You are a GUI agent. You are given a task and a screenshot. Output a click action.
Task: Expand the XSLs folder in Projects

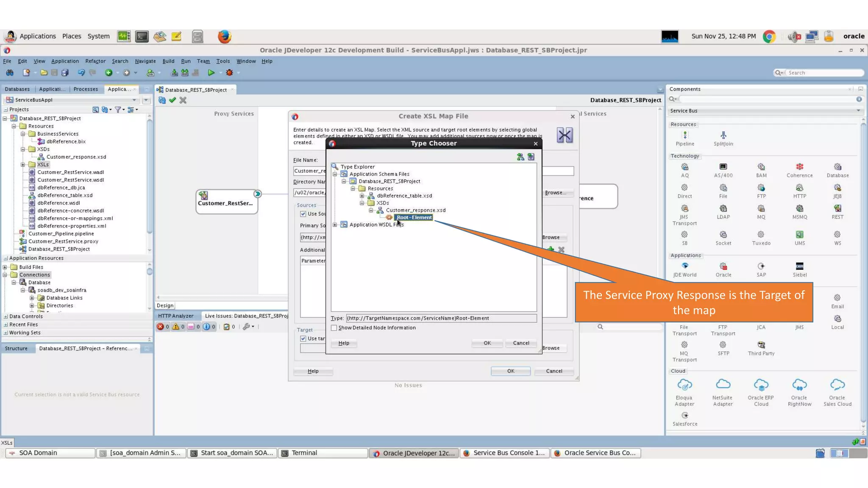(23, 165)
